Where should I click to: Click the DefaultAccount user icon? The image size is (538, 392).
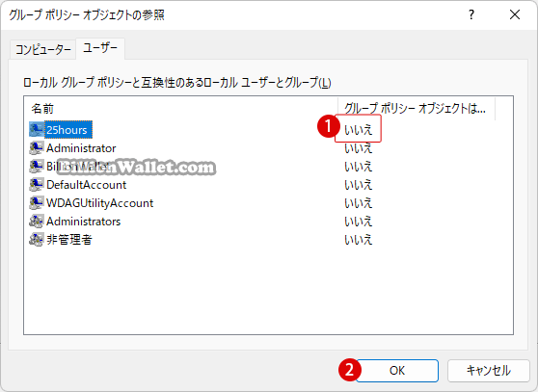coord(37,185)
